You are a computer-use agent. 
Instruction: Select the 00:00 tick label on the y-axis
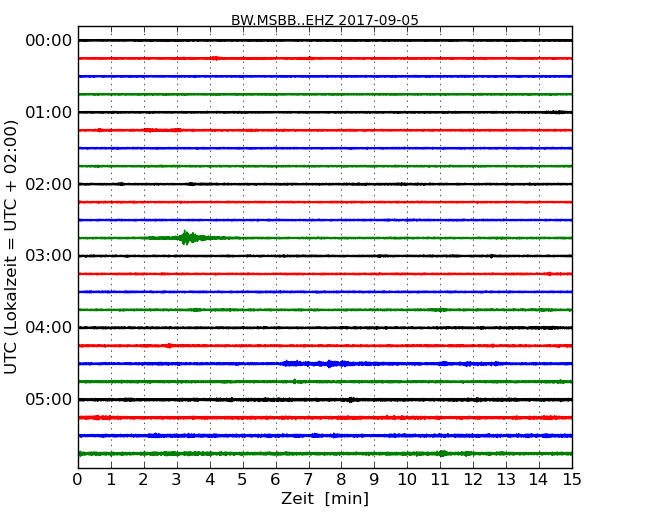[49, 40]
